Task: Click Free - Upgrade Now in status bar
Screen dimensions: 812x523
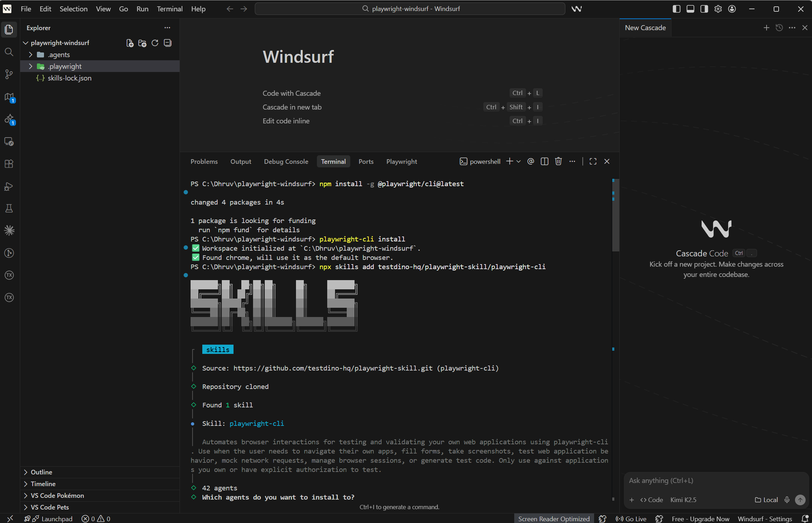Action: [700, 518]
